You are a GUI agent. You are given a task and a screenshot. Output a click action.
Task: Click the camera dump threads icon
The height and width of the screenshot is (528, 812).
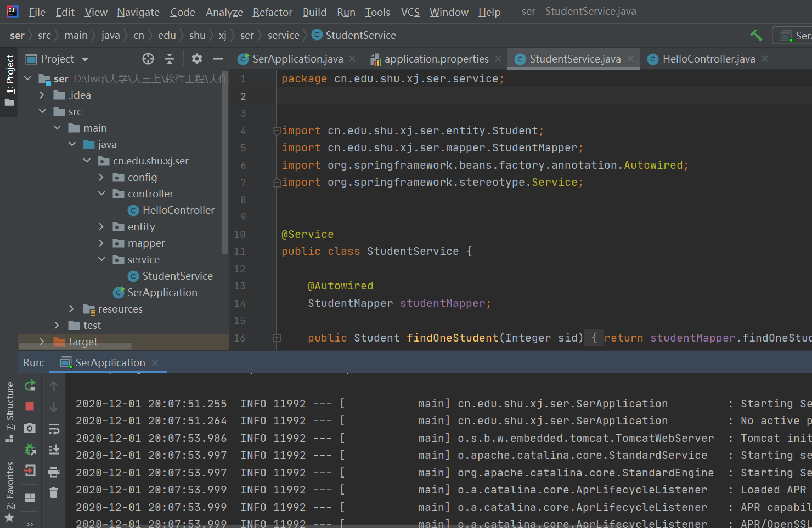point(30,428)
